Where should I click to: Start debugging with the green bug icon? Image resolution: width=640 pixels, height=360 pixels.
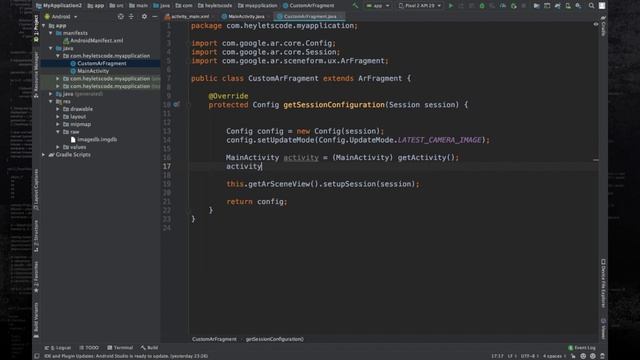tap(482, 6)
